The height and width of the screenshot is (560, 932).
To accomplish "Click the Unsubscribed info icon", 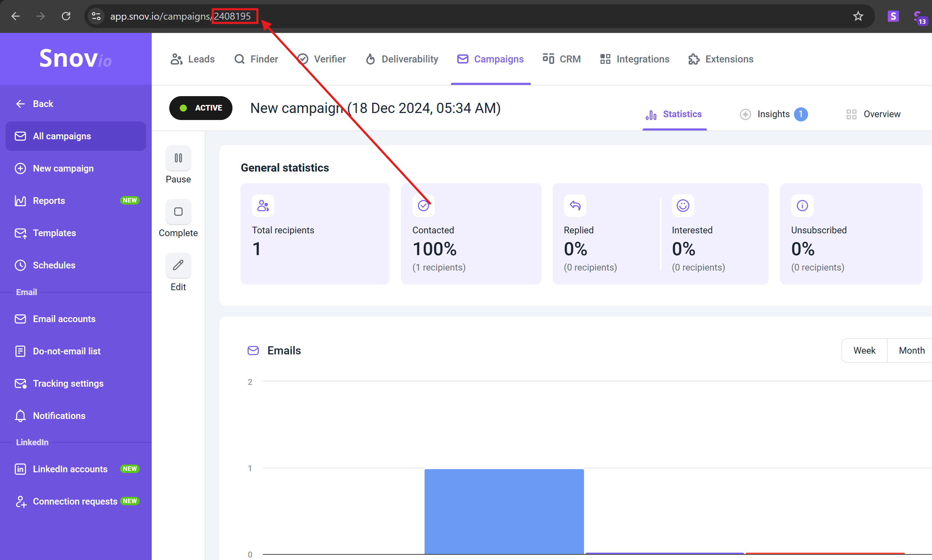I will pyautogui.click(x=802, y=206).
